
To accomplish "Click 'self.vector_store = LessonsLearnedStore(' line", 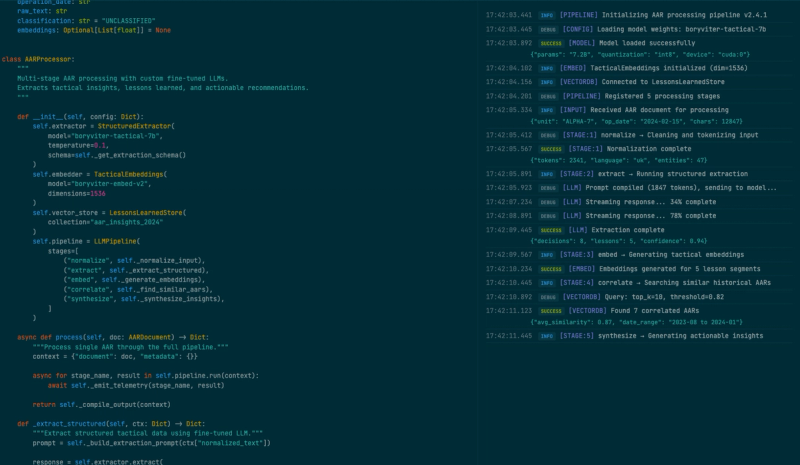I will 110,213.
